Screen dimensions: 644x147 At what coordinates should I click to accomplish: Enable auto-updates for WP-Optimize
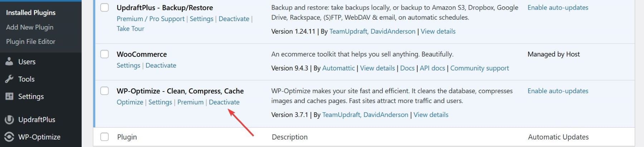point(558,91)
